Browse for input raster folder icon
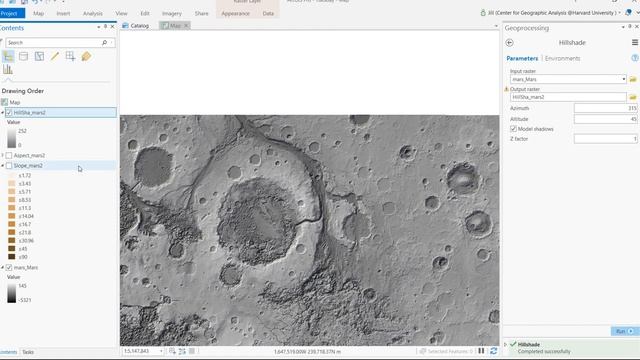 pyautogui.click(x=633, y=79)
